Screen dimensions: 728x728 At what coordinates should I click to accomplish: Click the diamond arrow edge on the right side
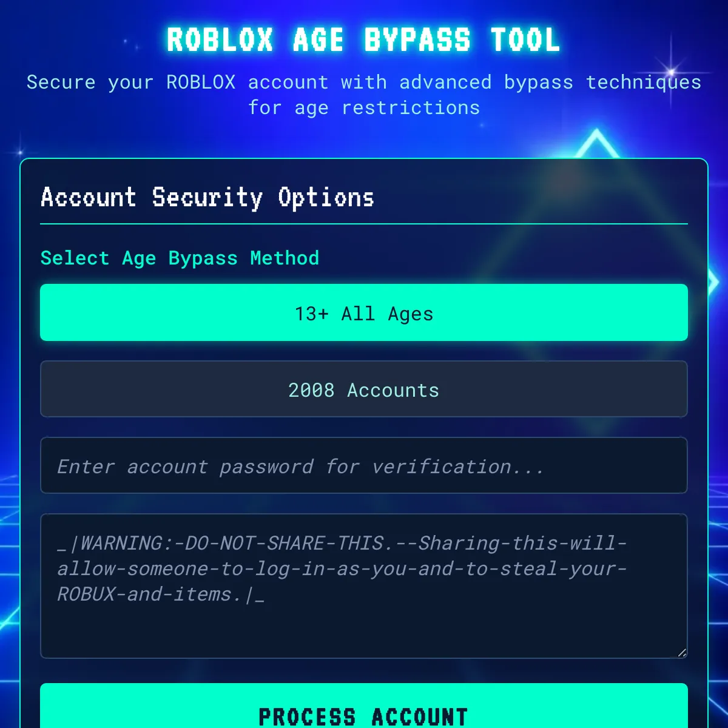point(714,283)
